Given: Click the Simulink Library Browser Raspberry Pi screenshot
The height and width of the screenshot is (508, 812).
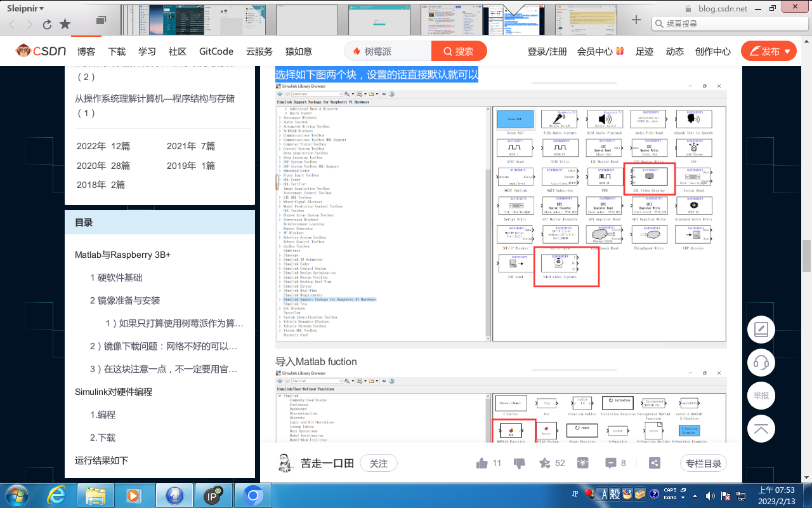Looking at the screenshot, I should pyautogui.click(x=501, y=215).
